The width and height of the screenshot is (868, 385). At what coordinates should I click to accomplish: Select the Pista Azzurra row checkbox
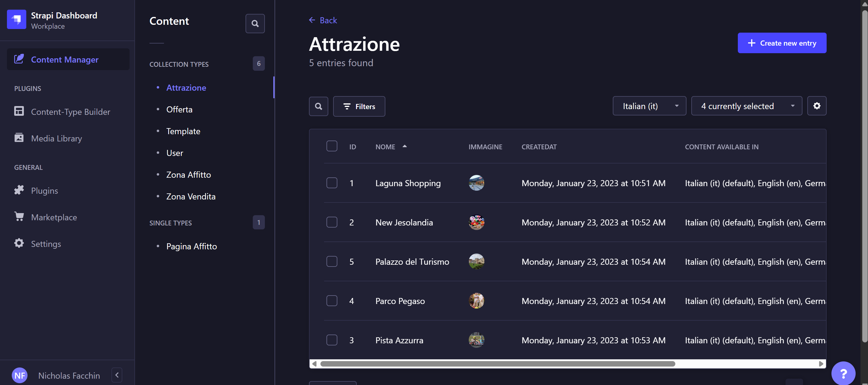coord(332,340)
